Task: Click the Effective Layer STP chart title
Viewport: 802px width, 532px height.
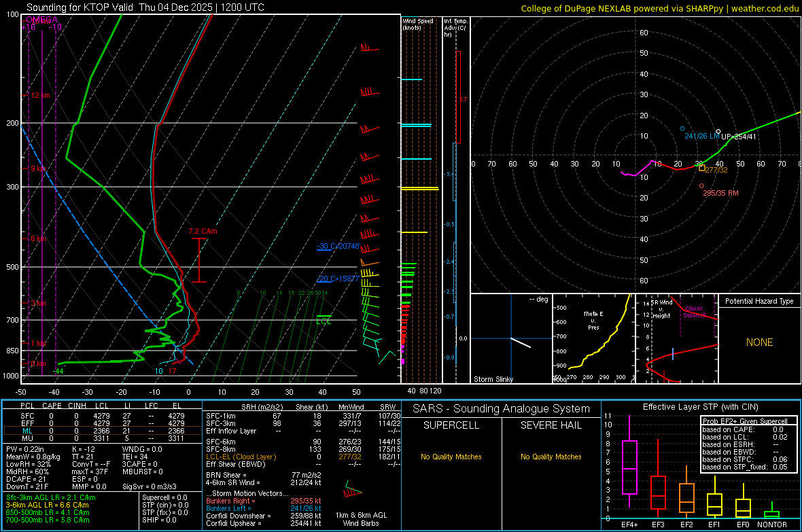Action: click(x=700, y=407)
